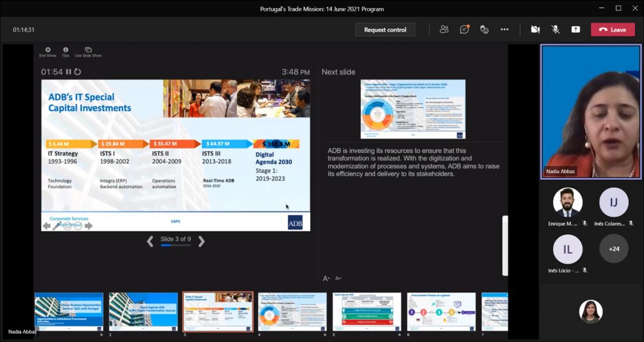Click Use Slide Show icon

(88, 52)
